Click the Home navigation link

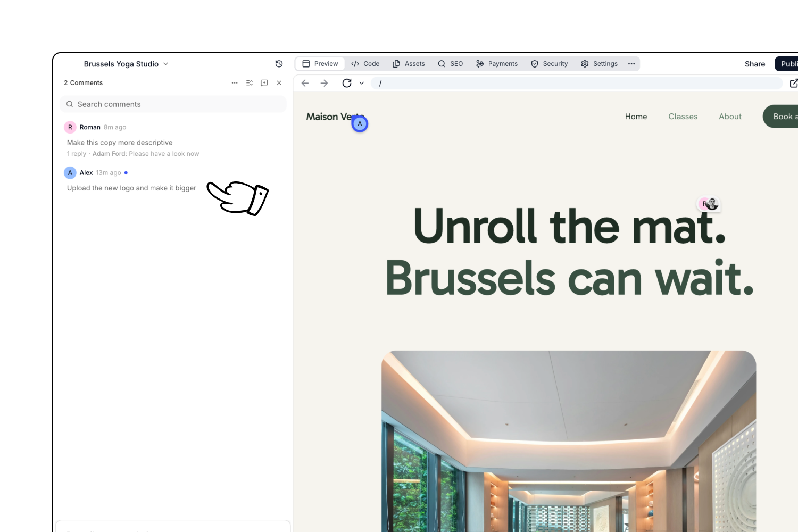(636, 117)
